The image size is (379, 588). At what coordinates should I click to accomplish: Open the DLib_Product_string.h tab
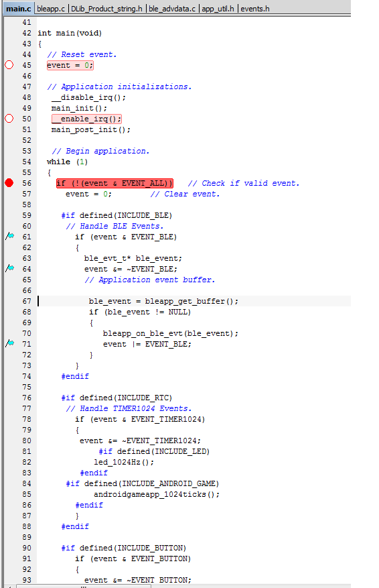click(106, 9)
